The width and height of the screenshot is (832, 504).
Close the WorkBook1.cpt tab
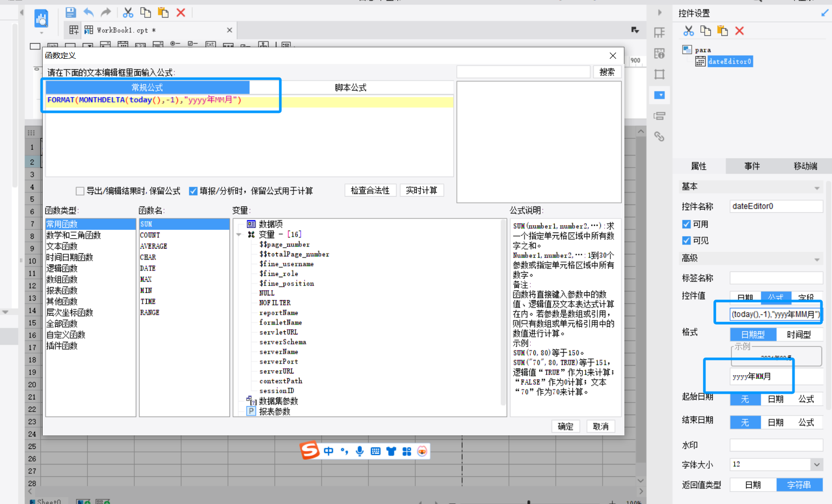tap(229, 30)
